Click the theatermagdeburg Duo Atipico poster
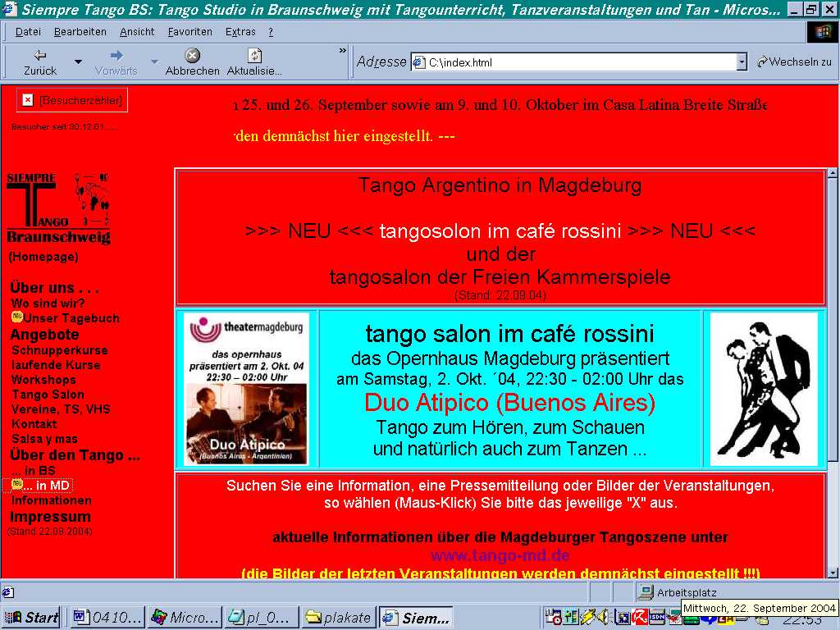 pyautogui.click(x=246, y=389)
